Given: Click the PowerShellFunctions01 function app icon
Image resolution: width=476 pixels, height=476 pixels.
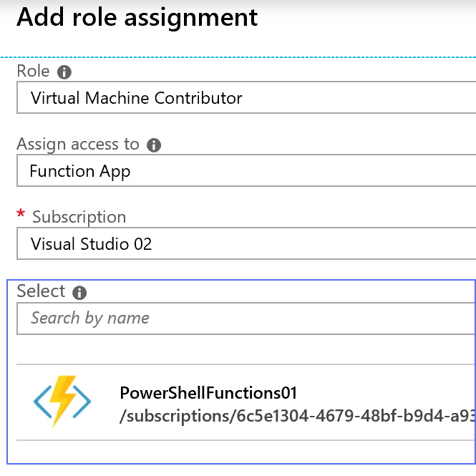Looking at the screenshot, I should coord(62,402).
